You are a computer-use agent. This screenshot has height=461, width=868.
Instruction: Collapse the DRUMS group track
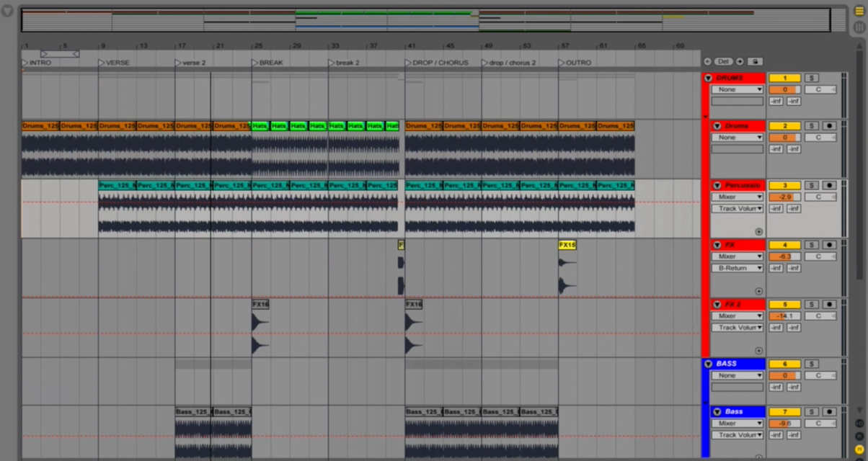[708, 78]
